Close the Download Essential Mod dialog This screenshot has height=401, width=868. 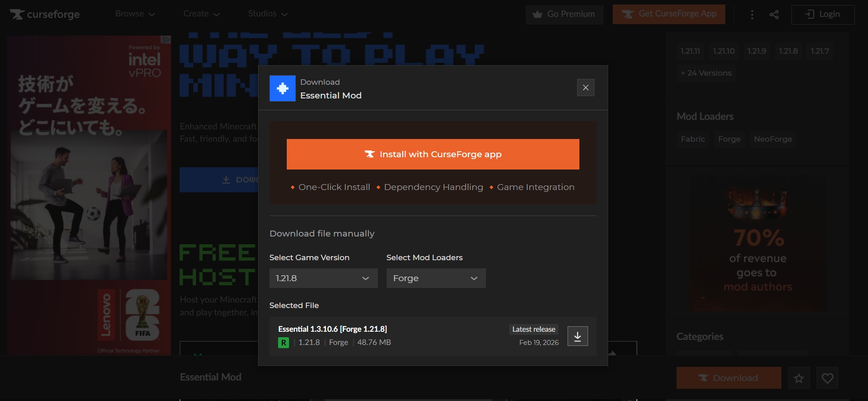pyautogui.click(x=585, y=87)
